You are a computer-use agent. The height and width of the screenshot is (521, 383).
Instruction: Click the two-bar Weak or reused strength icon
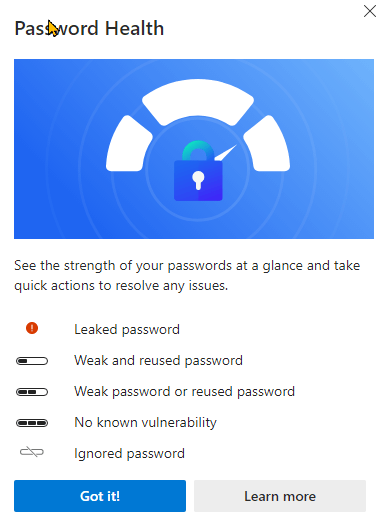(x=32, y=392)
